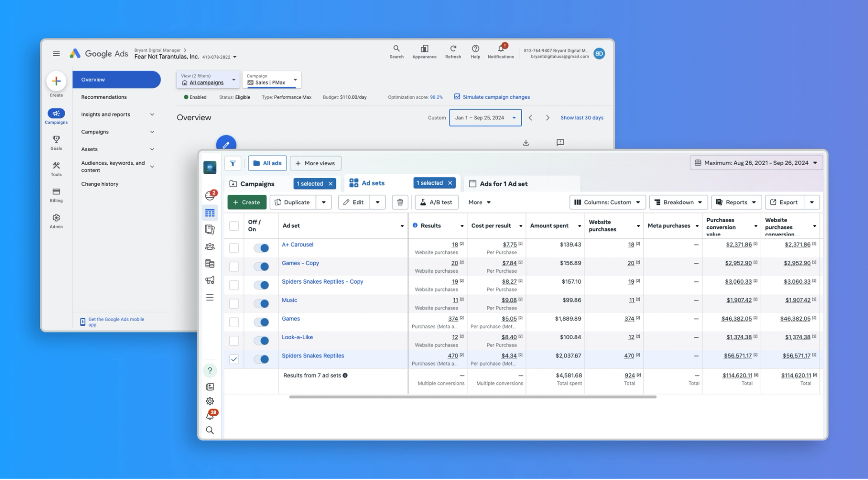Open the All campaigns view dropdown
868x480 pixels.
pyautogui.click(x=208, y=80)
